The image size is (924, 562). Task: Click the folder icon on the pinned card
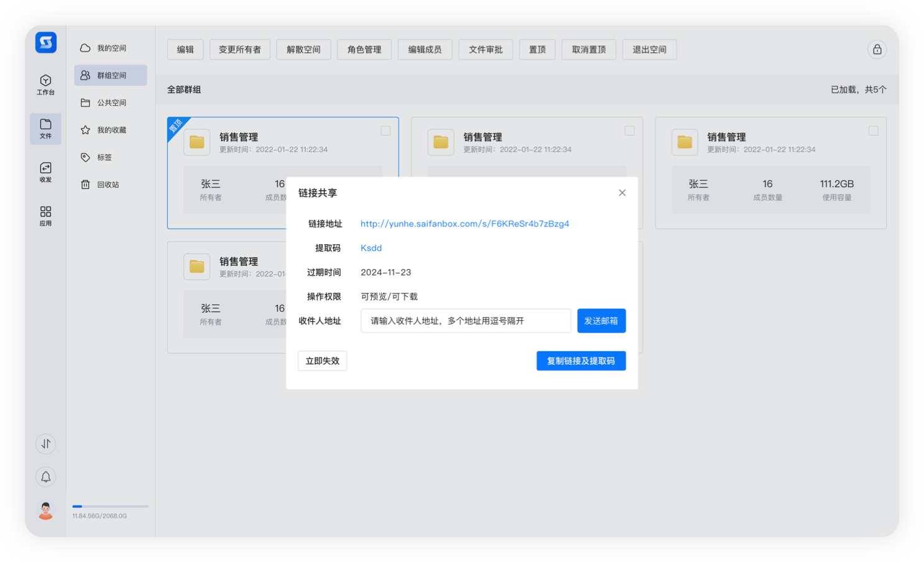click(x=197, y=142)
